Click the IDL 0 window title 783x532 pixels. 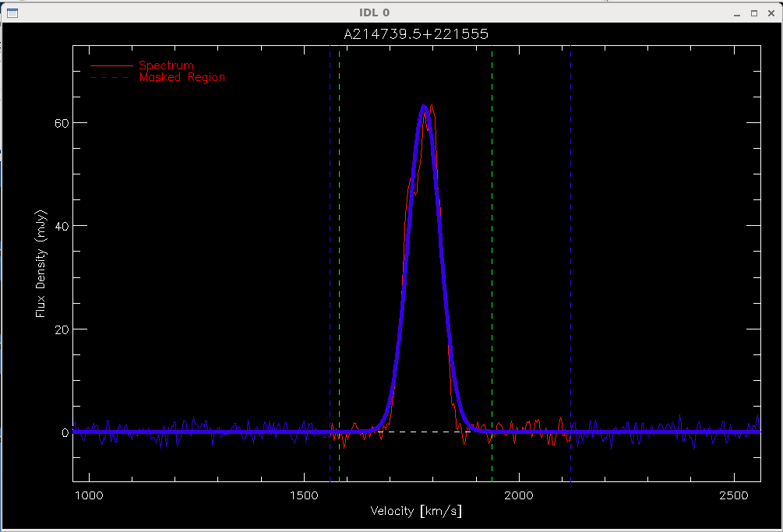tap(375, 12)
